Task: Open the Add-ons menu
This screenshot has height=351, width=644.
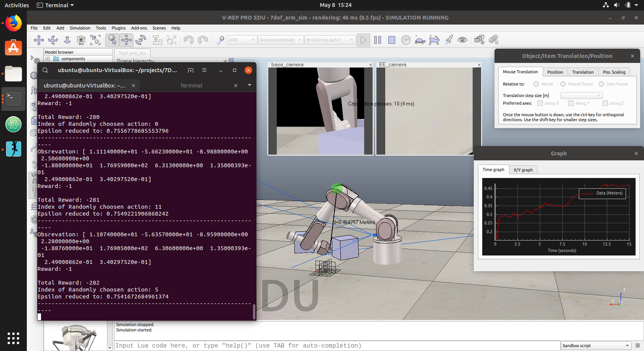Action: pos(139,28)
